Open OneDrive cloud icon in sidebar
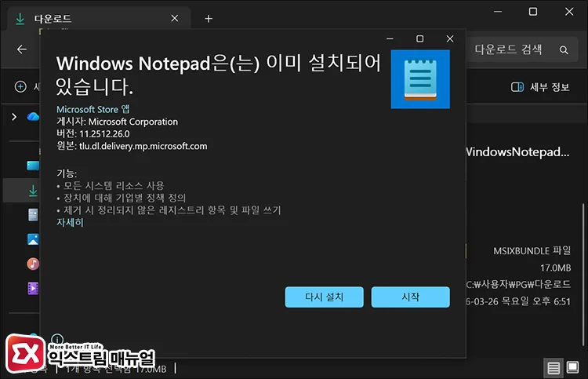Viewport: 588px width, 379px height. point(33,117)
